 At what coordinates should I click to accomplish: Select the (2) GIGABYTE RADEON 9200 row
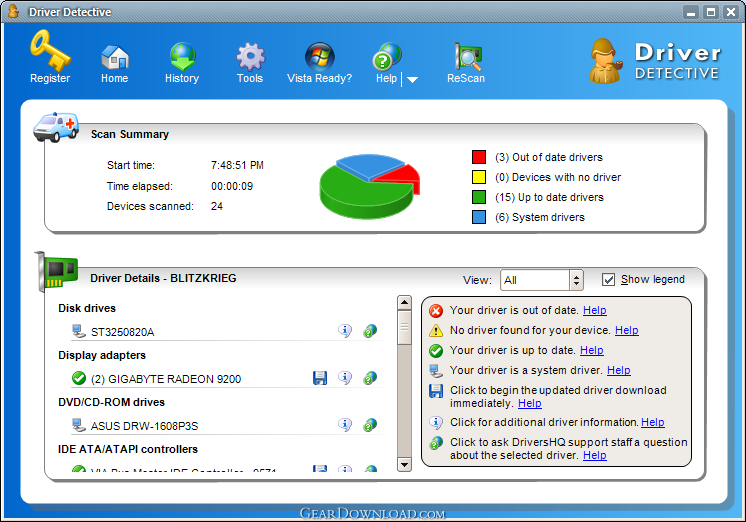pos(225,379)
